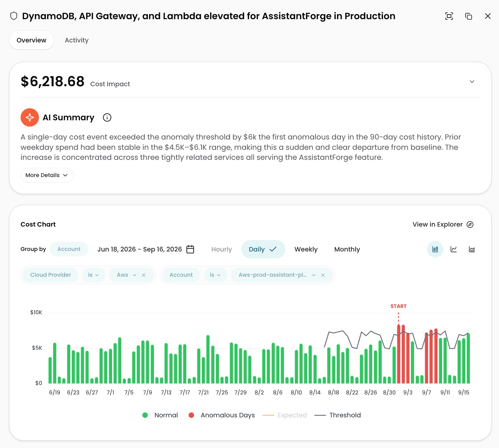Screen dimensions: 499x448
Task: Switch to the Overview tab
Action: coord(32,40)
